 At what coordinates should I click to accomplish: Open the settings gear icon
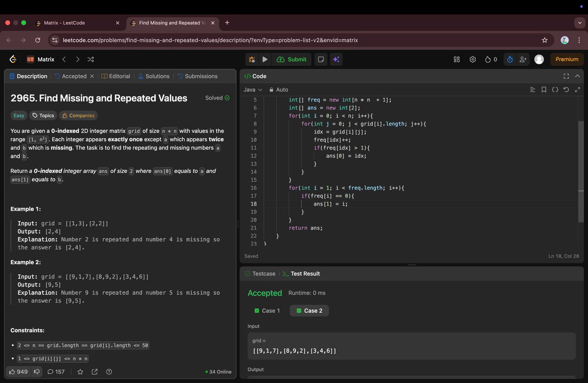point(473,59)
